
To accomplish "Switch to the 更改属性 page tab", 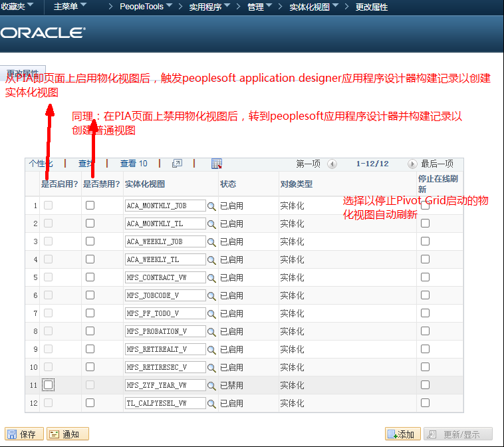I will tap(23, 73).
